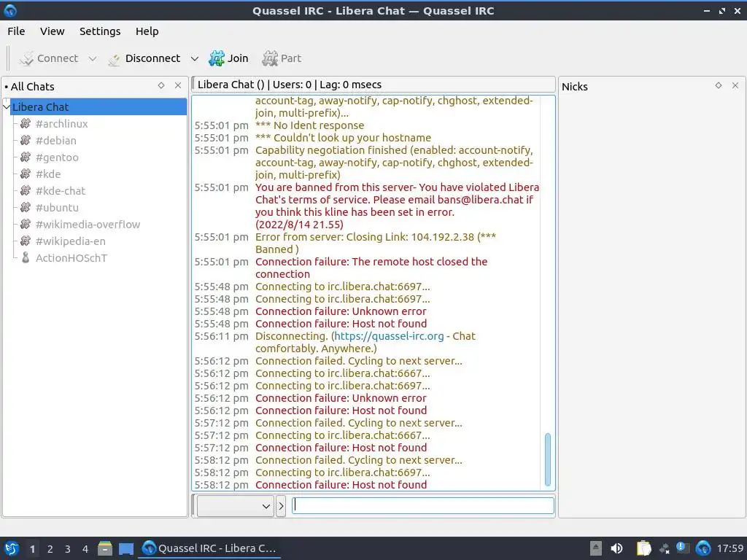The height and width of the screenshot is (560, 747).
Task: Open the notification warning tray icon
Action: pos(682,548)
